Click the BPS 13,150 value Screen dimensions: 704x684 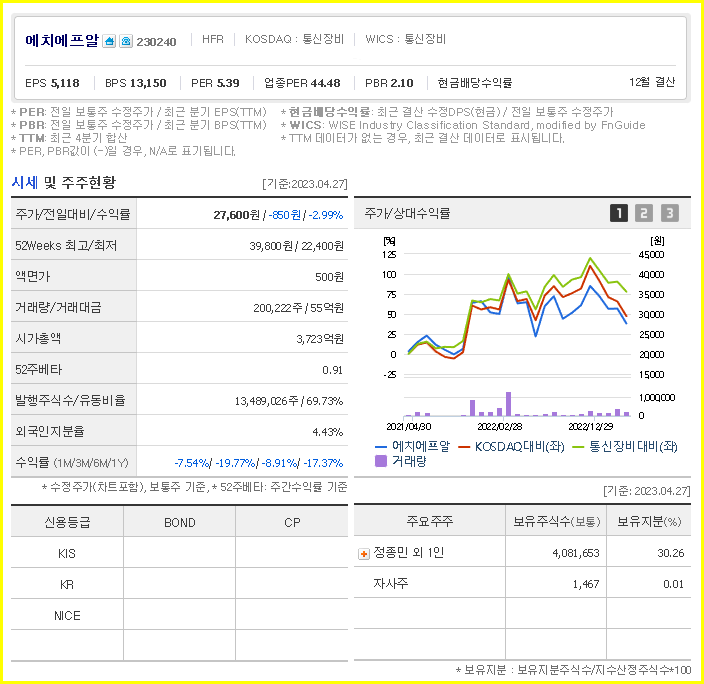point(148,83)
